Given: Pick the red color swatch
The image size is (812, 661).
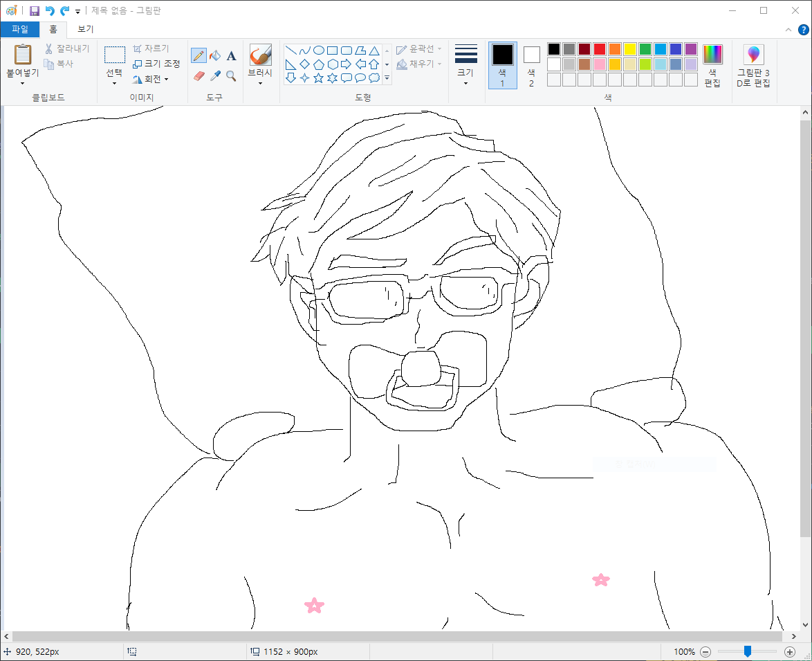Looking at the screenshot, I should [599, 49].
